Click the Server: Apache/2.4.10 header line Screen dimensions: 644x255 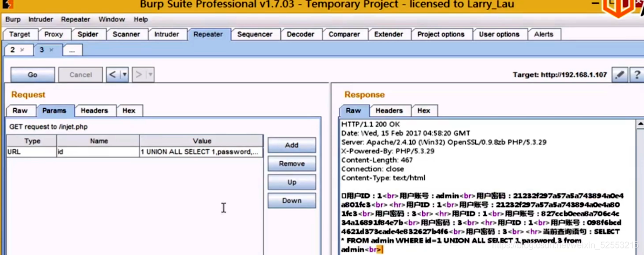(x=444, y=142)
